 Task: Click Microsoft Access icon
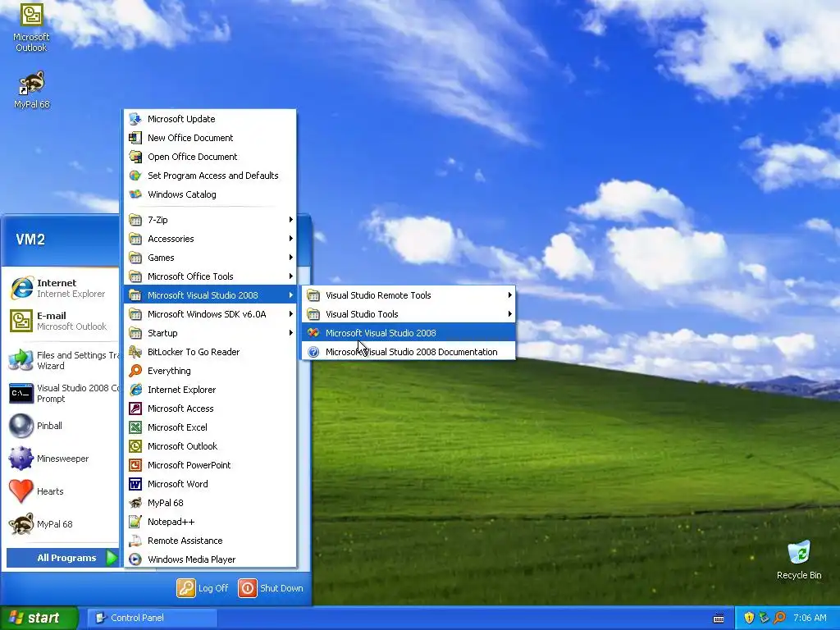tap(135, 409)
